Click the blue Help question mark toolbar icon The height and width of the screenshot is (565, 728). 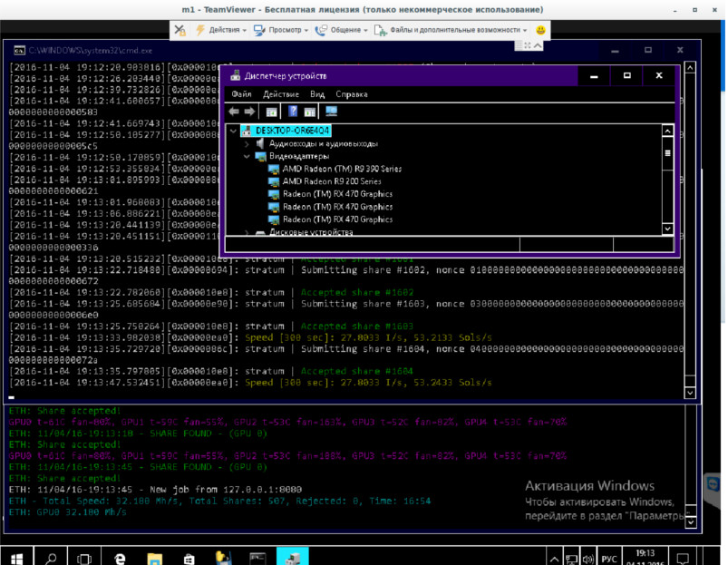tap(293, 112)
